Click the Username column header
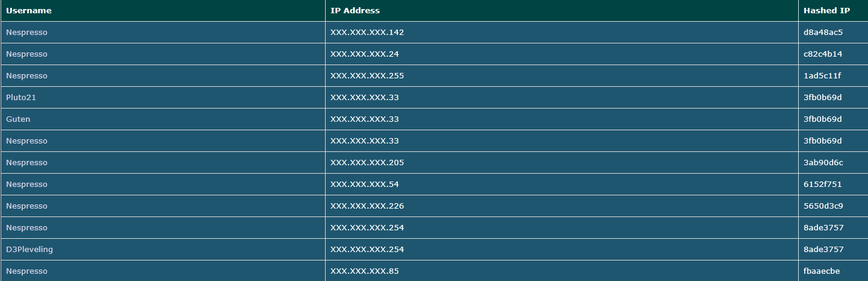868x281 pixels. coord(28,11)
